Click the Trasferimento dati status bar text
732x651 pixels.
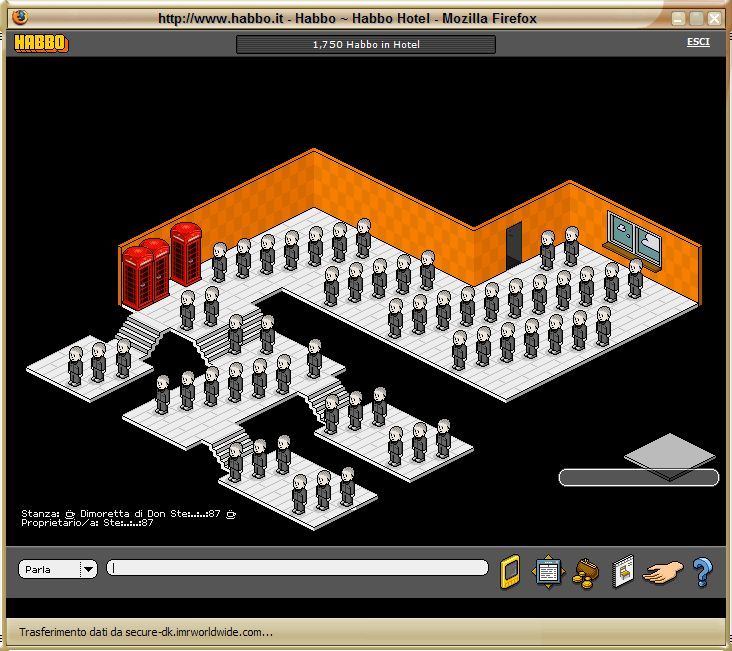(146, 632)
